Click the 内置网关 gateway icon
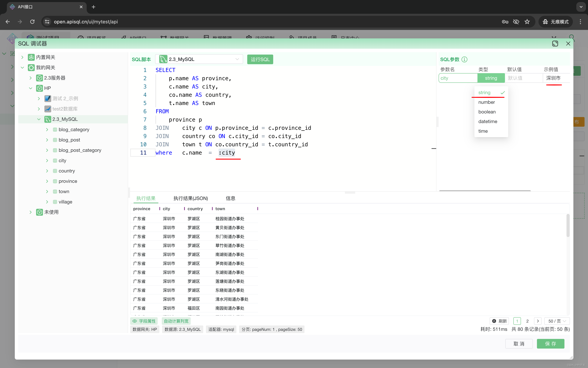The image size is (588, 368). [31, 57]
